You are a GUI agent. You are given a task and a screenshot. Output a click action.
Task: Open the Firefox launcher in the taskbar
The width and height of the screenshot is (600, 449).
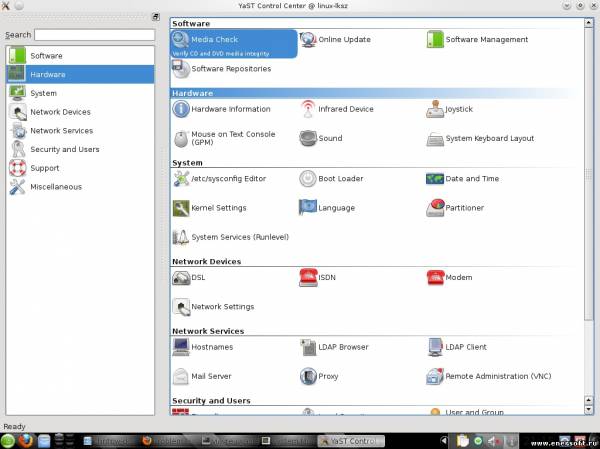point(25,441)
